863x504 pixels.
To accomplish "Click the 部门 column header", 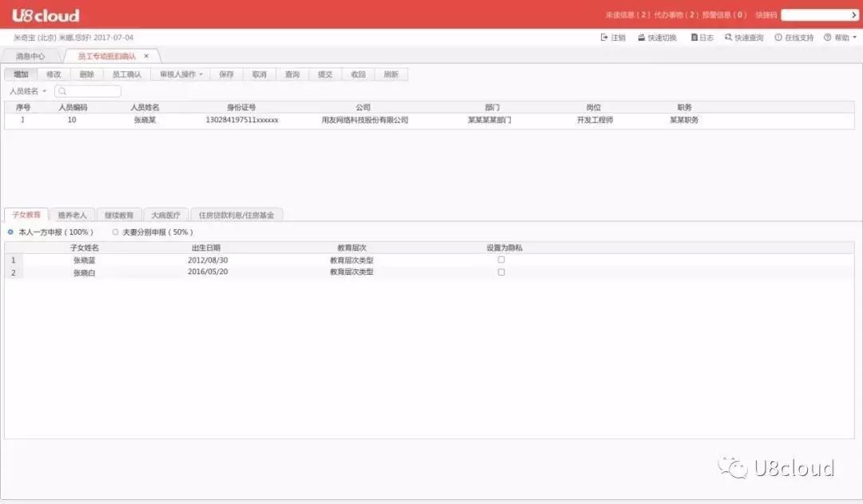I will pos(492,107).
